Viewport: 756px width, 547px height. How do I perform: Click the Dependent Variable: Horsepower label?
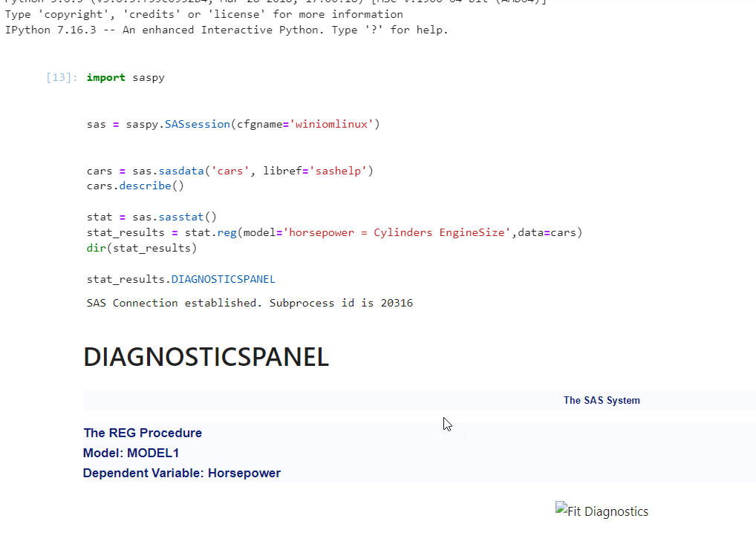181,473
